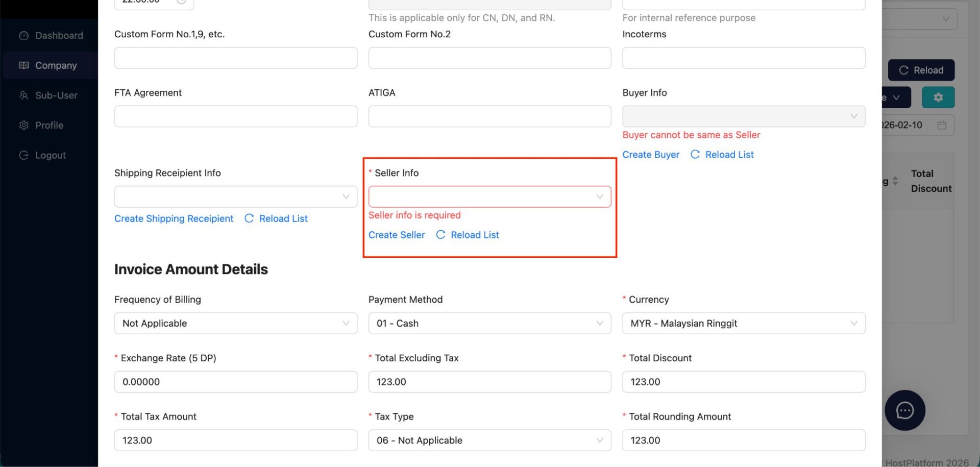Click 'Seller info is required' error text

pos(414,215)
